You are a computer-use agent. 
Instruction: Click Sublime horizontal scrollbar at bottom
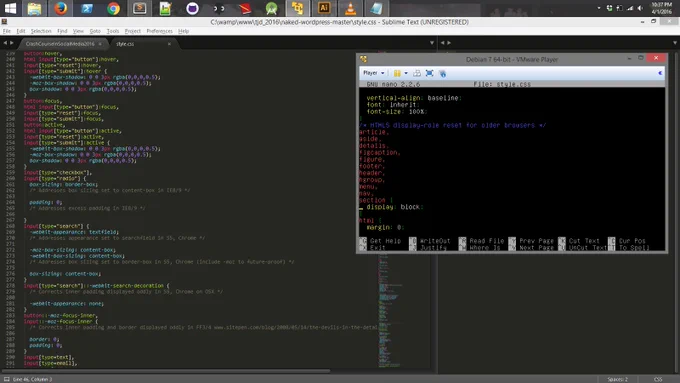167,371
